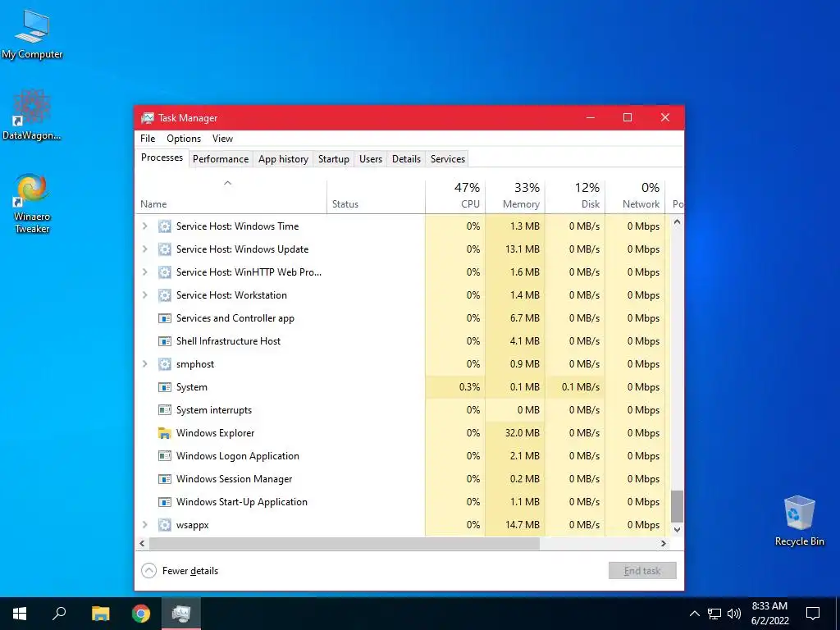Launch Google Chrome from the taskbar

click(141, 614)
